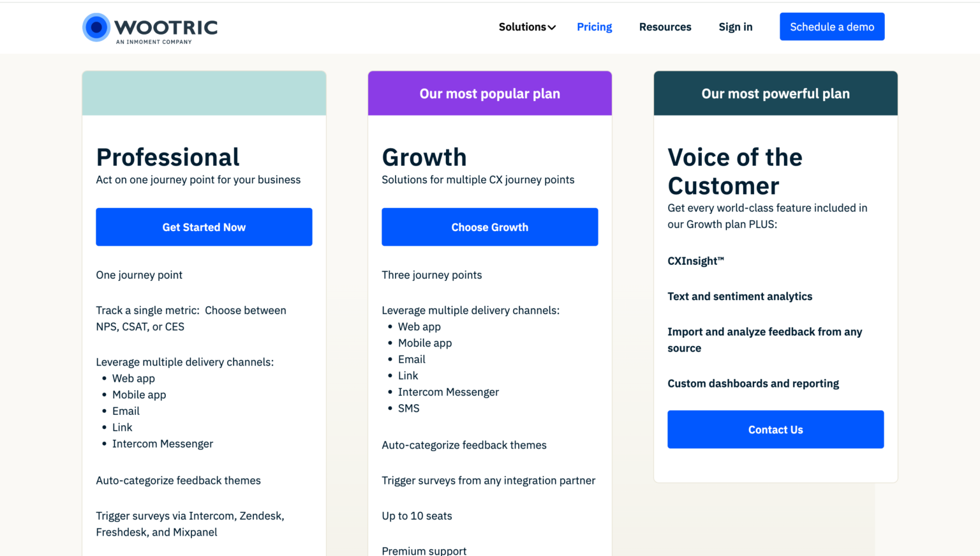
Task: Click the Custom dashboards and reporting label
Action: 753,383
